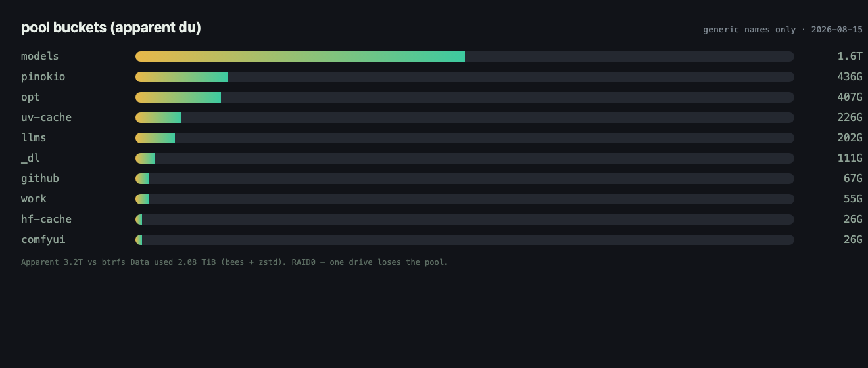Click the '407G' size value
The height and width of the screenshot is (368, 868).
850,97
